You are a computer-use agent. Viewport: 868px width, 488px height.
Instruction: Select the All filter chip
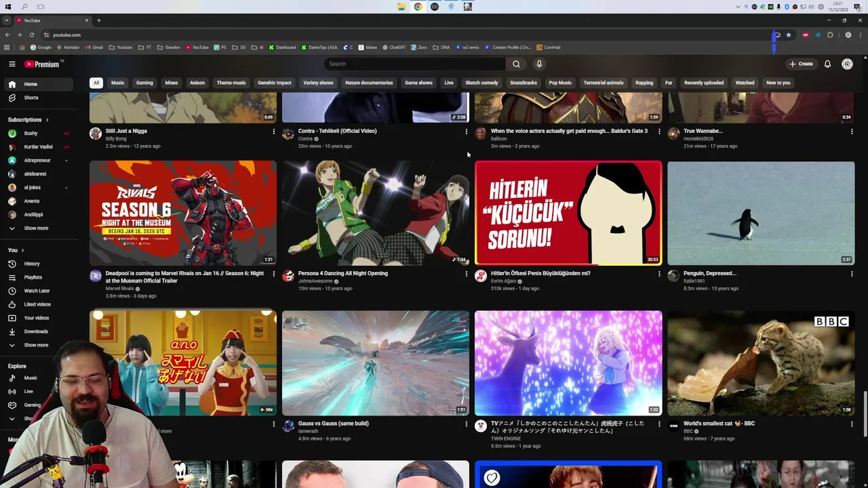pos(96,83)
